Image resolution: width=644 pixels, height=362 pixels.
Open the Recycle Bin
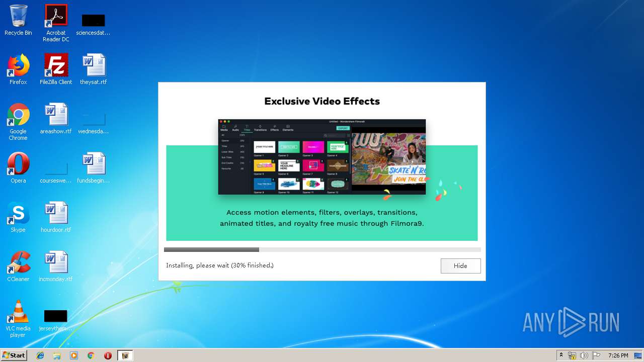point(18,20)
